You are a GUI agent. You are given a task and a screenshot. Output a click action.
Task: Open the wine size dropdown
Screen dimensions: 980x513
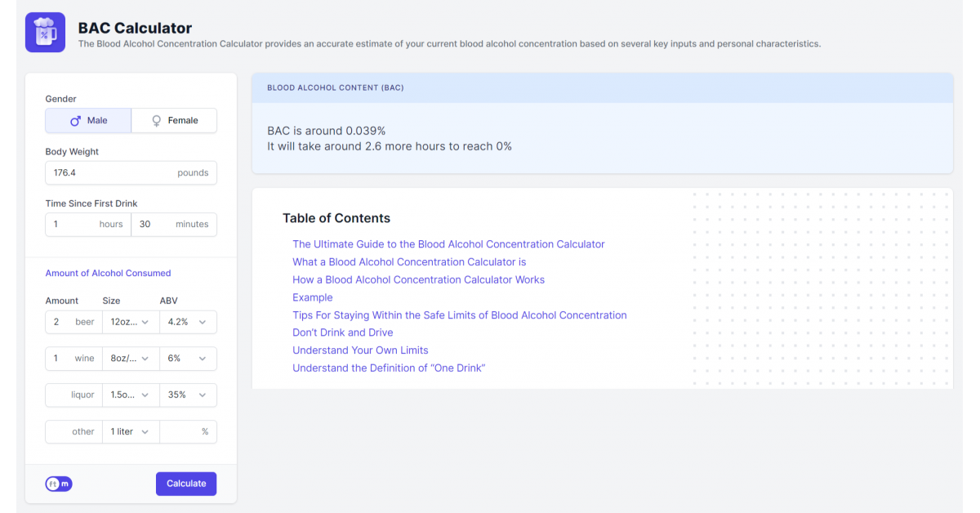(x=130, y=359)
